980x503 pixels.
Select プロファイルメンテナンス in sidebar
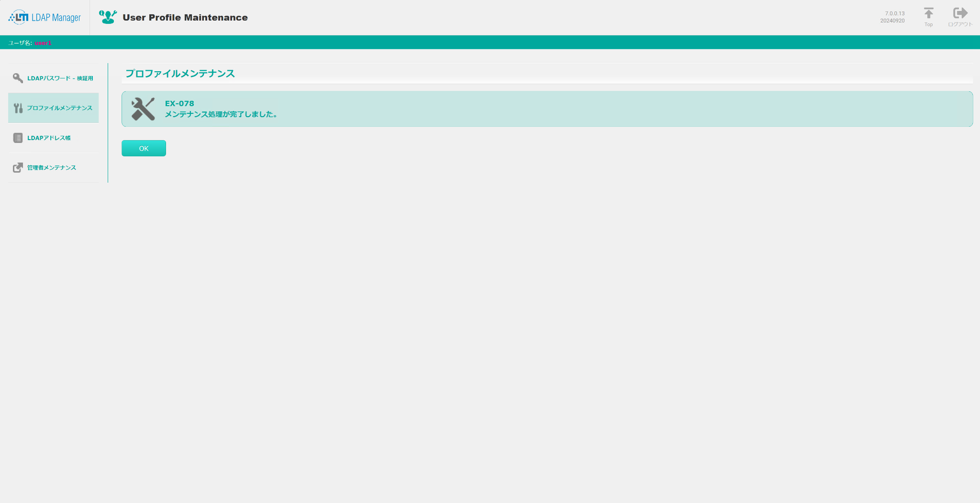point(54,108)
